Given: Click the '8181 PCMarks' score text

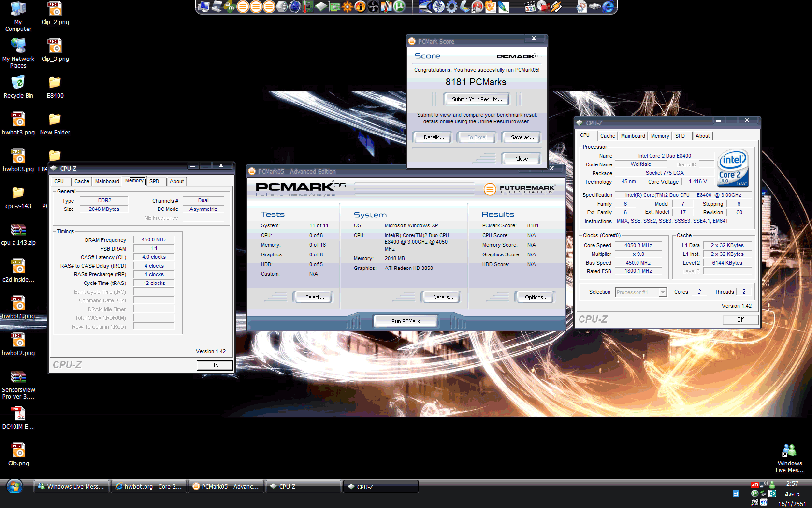Looking at the screenshot, I should [476, 82].
